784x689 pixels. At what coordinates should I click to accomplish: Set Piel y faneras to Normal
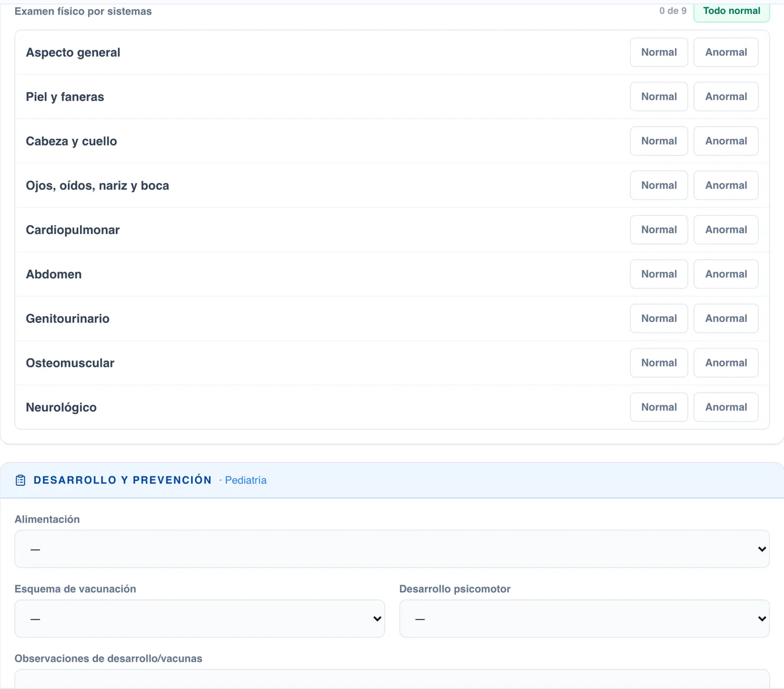(x=659, y=96)
